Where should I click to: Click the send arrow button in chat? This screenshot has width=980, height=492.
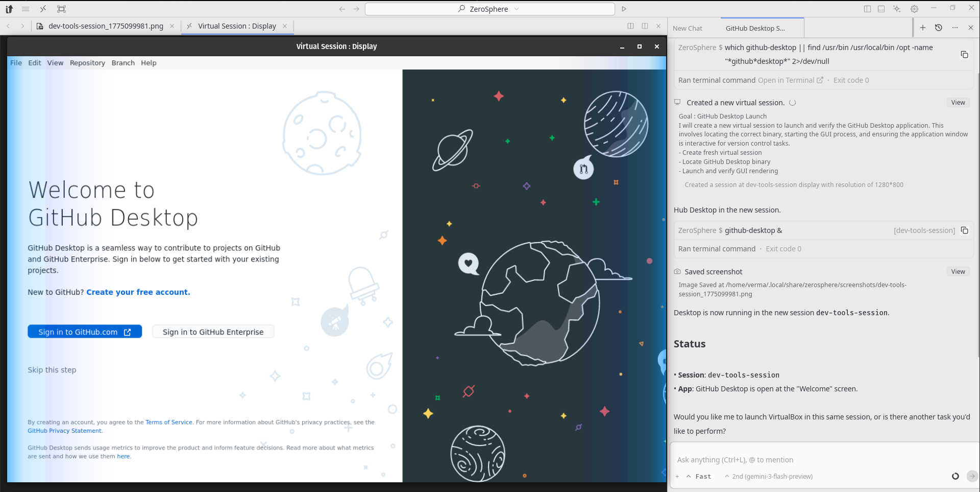pos(972,476)
